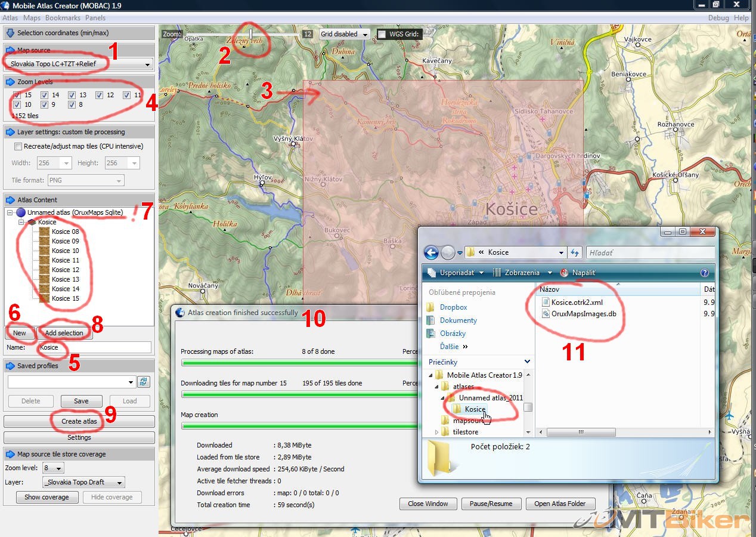Click the Explorer help question mark icon
This screenshot has height=537, width=756.
tap(705, 273)
